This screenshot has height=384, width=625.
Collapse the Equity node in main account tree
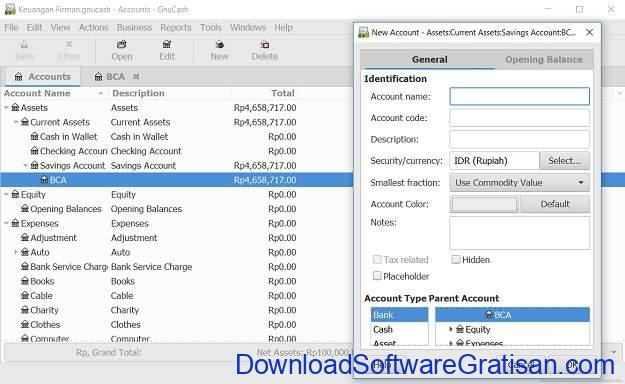[x=6, y=195]
